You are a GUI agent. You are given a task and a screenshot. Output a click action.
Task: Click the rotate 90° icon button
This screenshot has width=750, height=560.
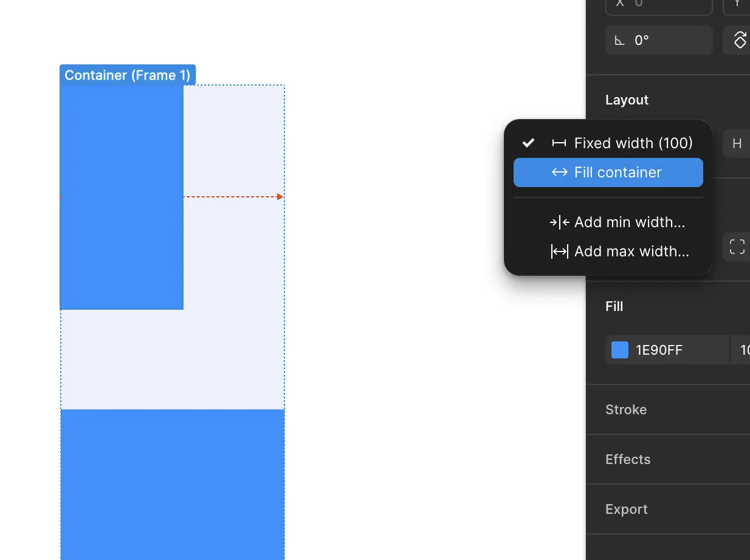(739, 40)
